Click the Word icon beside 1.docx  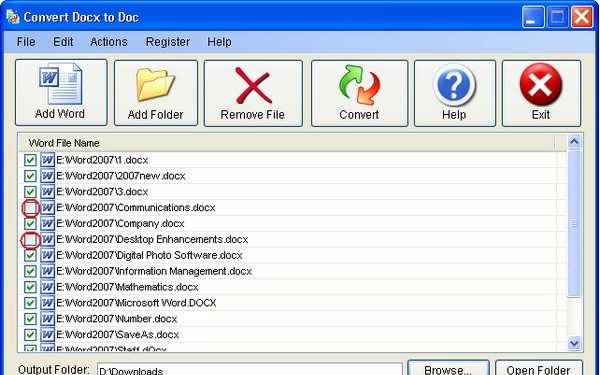tap(47, 160)
